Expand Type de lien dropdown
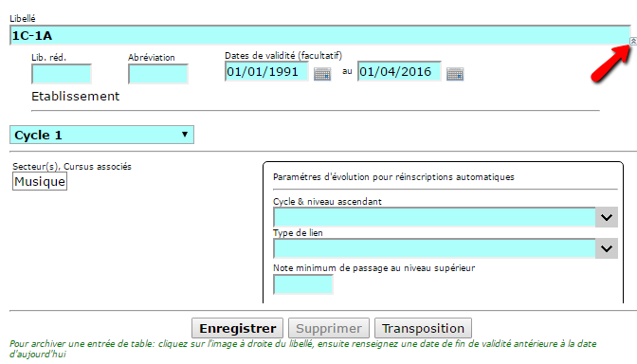Screen dimensions: 637x364 pos(607,248)
